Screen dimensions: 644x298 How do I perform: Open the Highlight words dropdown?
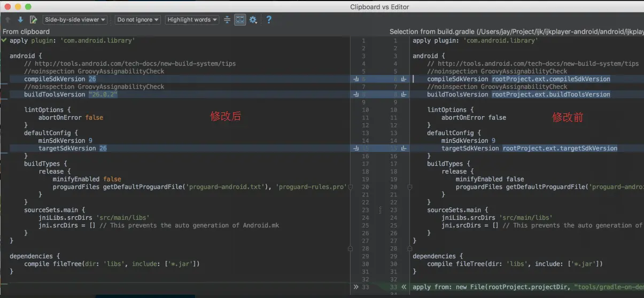(x=192, y=20)
